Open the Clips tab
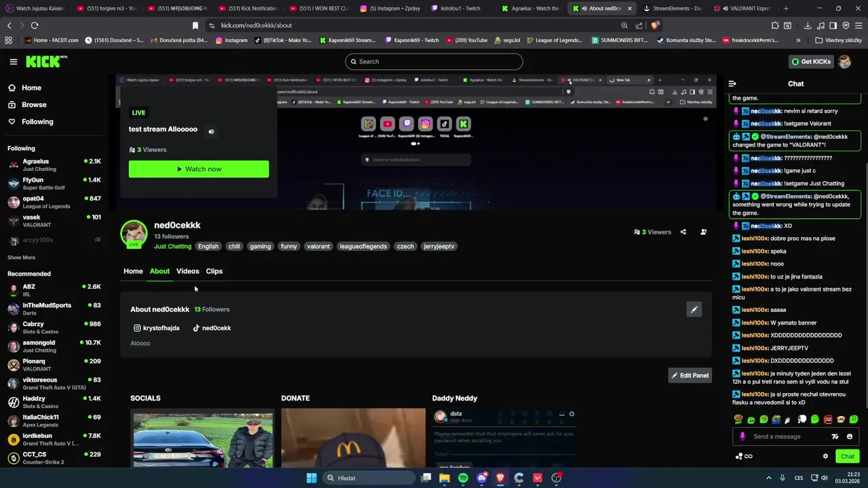868x488 pixels. [x=214, y=271]
